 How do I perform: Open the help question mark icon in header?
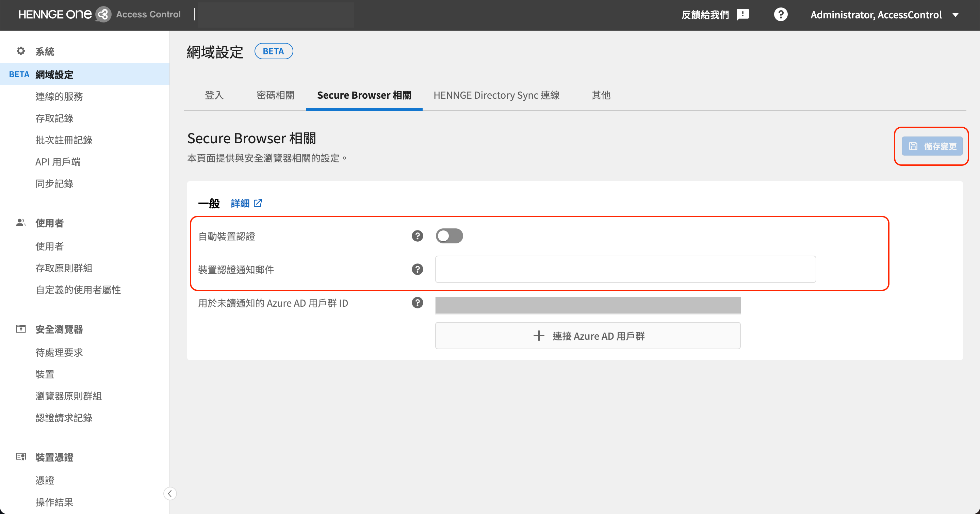(781, 14)
